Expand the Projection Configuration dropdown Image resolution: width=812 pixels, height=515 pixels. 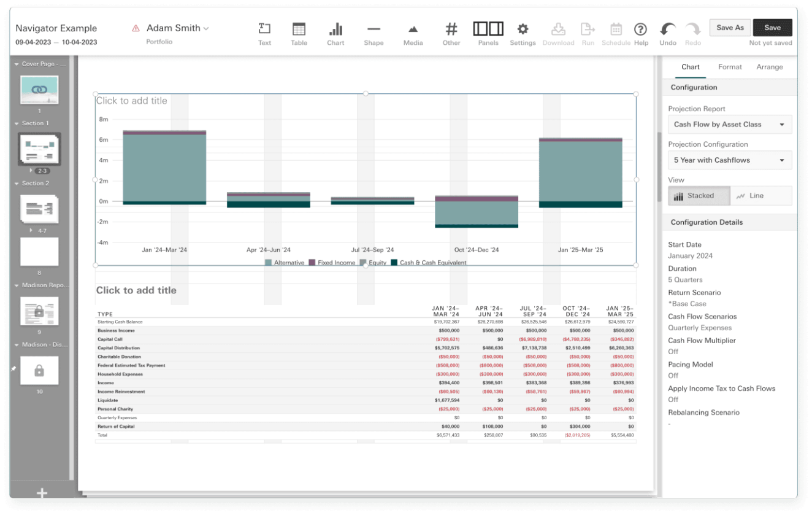[x=730, y=160]
